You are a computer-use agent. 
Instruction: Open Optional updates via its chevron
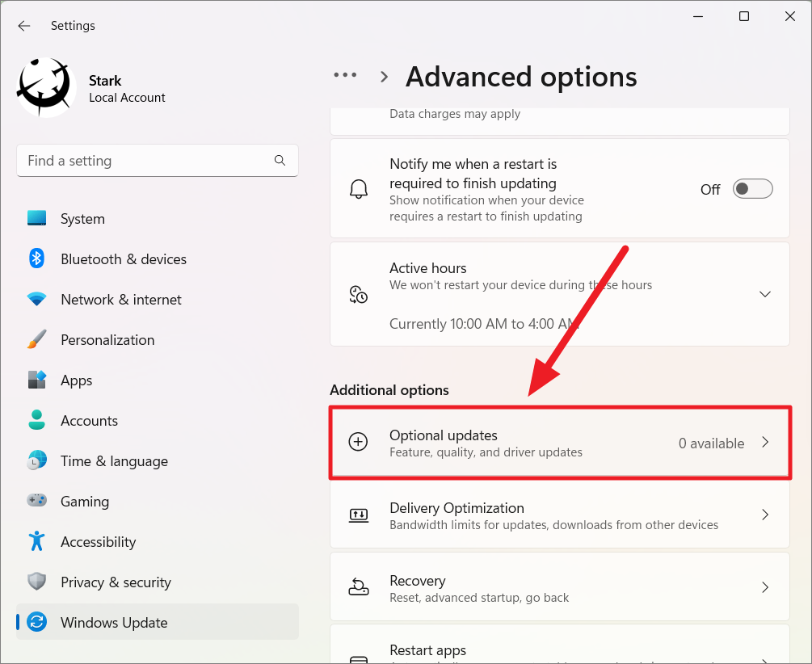[765, 443]
